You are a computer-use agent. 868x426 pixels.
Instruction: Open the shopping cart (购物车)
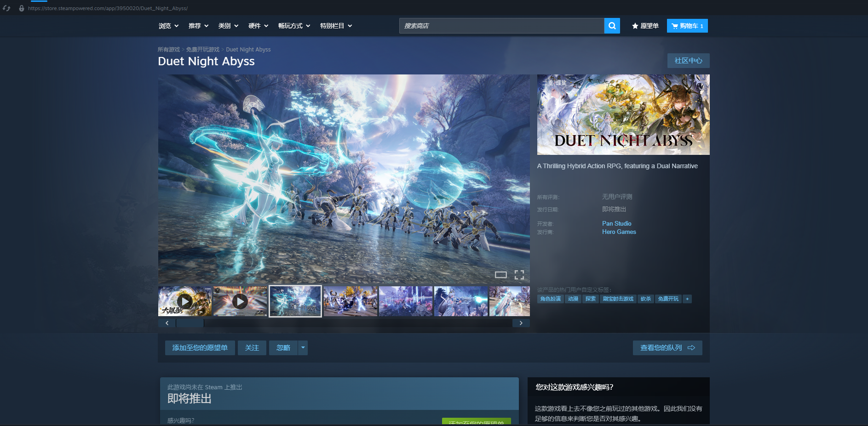pyautogui.click(x=687, y=26)
